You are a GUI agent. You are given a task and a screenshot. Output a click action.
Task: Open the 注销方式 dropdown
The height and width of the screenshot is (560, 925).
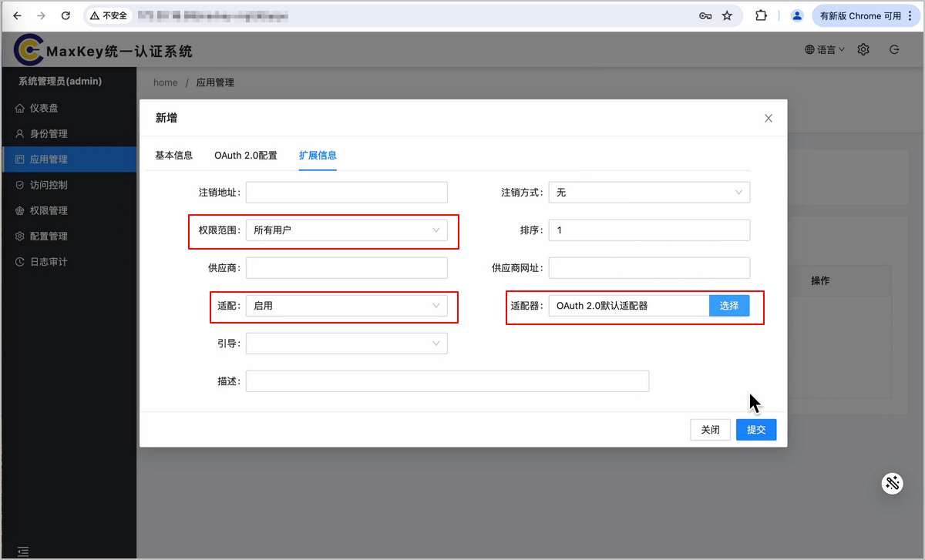[x=649, y=192]
